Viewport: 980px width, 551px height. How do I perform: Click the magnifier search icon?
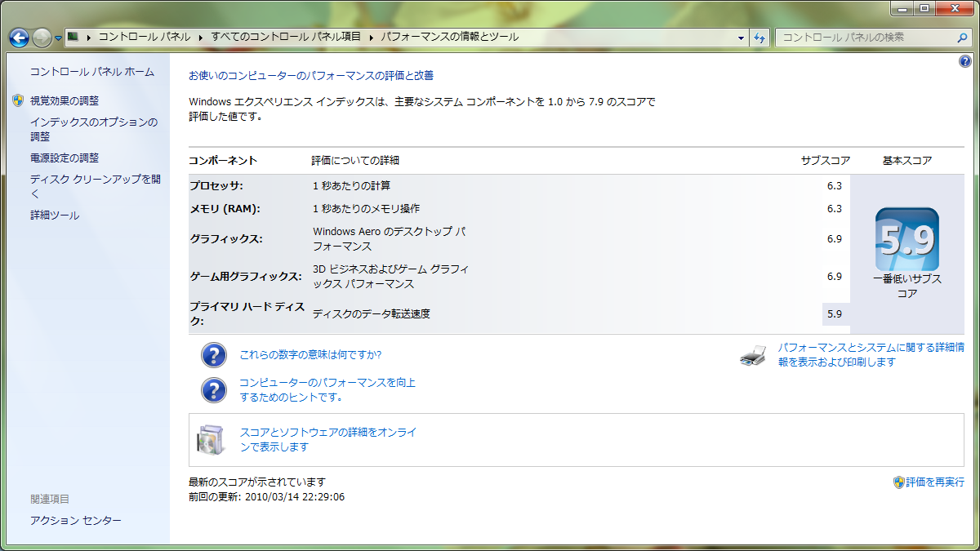coord(963,38)
